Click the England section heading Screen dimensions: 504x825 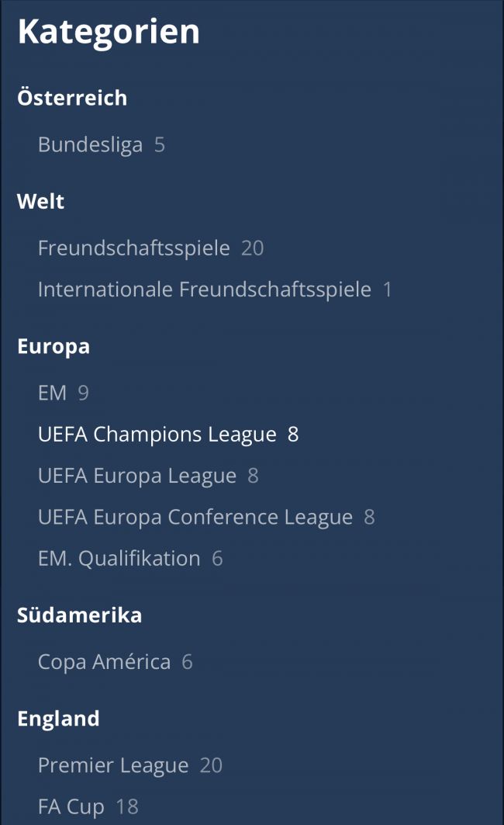coord(58,719)
